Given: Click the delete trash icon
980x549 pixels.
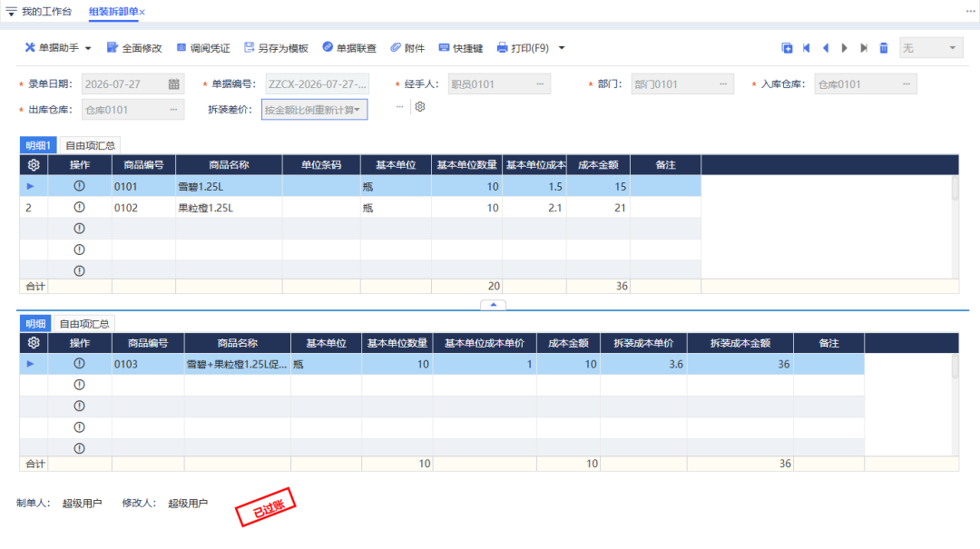Looking at the screenshot, I should 884,48.
